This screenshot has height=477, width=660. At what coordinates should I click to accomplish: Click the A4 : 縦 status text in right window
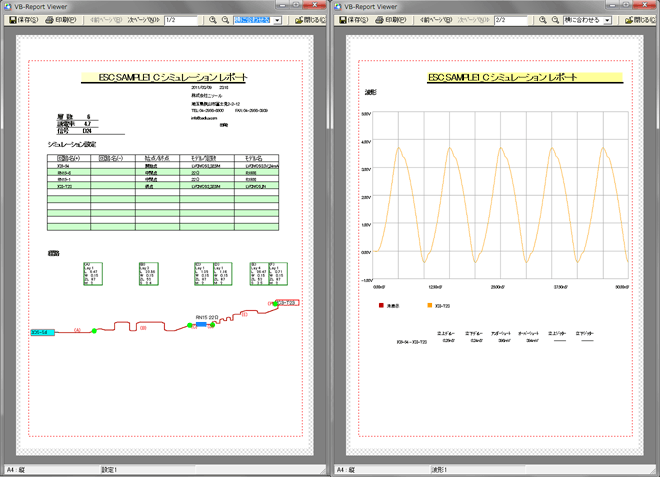[x=345, y=469]
